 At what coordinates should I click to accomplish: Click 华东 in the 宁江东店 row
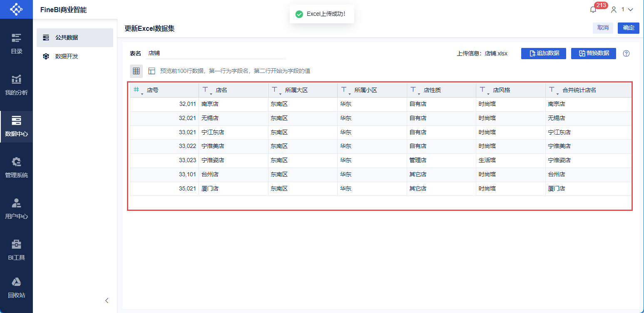[x=346, y=133]
